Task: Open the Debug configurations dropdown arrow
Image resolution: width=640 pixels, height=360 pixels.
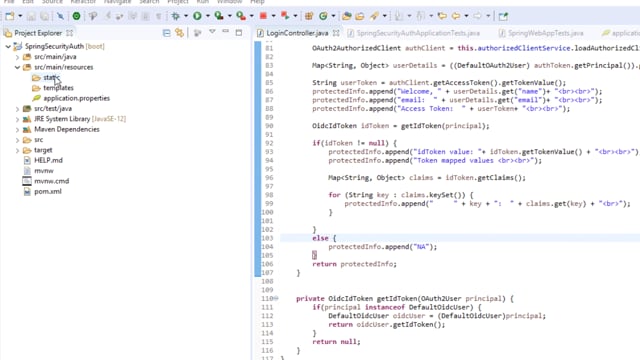Action: (186, 16)
